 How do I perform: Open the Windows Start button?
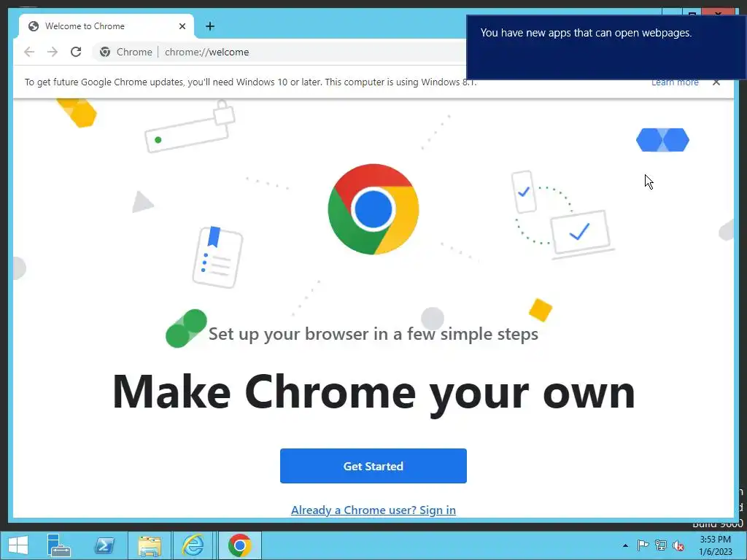point(18,545)
